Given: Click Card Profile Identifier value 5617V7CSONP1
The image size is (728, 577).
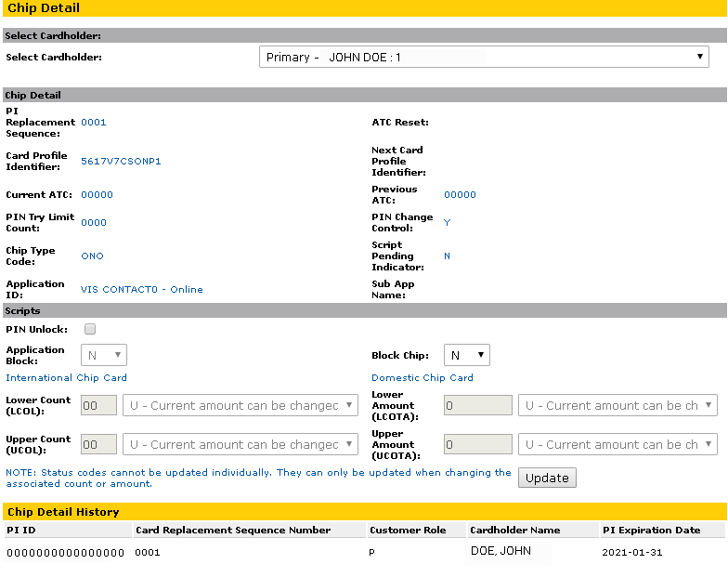Looking at the screenshot, I should [121, 161].
